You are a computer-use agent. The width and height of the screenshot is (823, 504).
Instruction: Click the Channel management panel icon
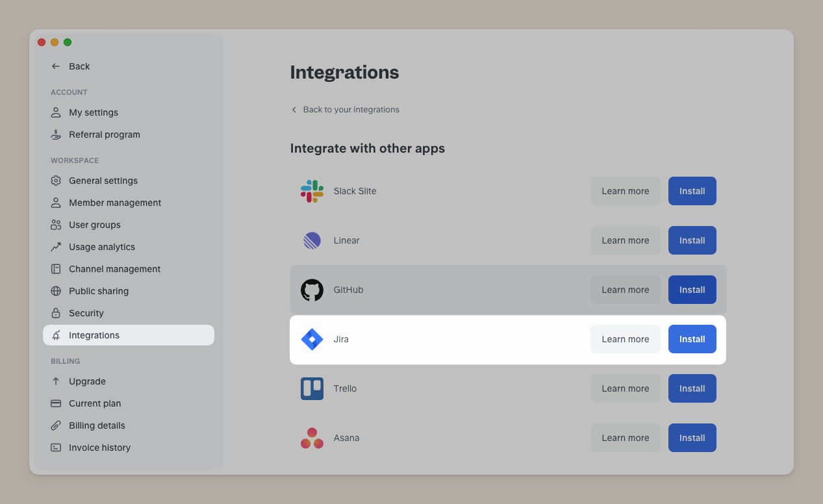coord(56,269)
